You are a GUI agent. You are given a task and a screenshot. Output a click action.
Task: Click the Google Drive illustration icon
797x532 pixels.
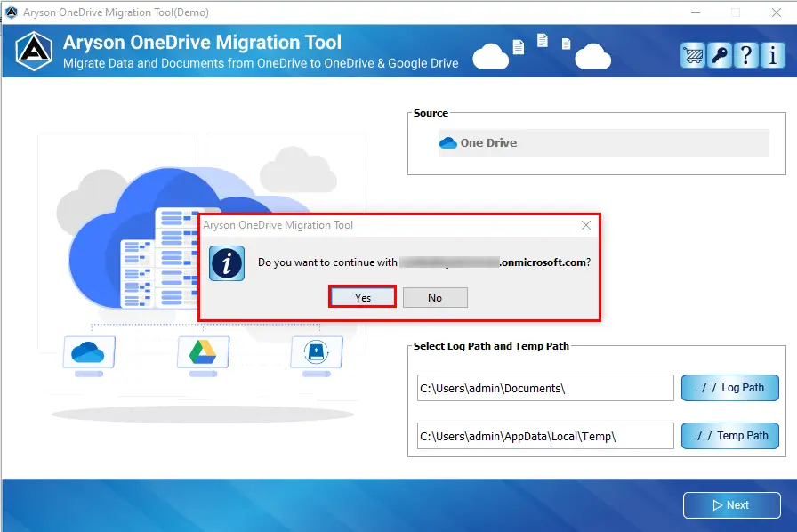pyautogui.click(x=203, y=352)
